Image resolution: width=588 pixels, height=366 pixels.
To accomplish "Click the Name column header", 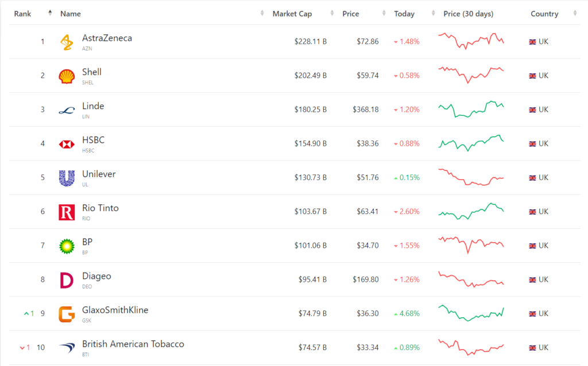I will click(71, 14).
